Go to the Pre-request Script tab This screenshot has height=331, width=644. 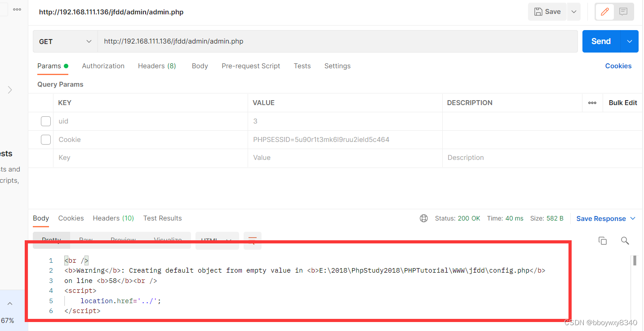click(x=251, y=66)
